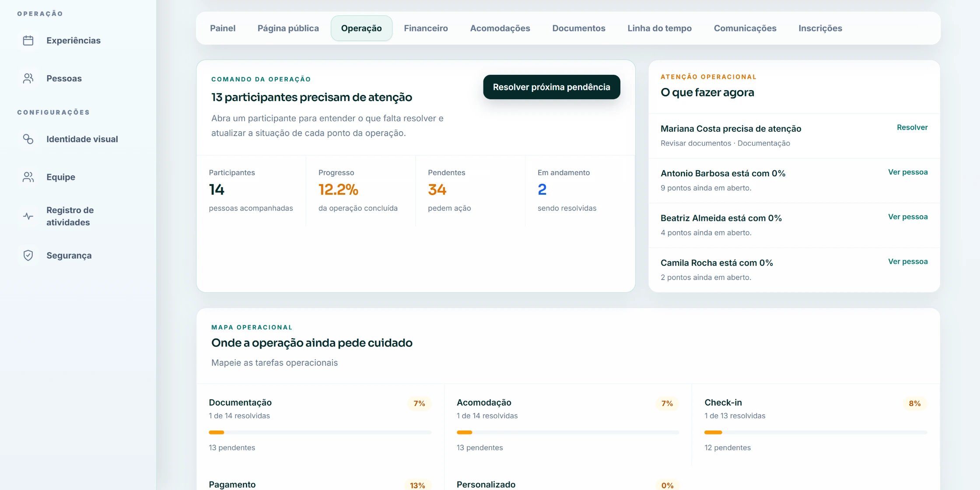Click the Check-in 8% badge
The image size is (980, 490).
[915, 403]
